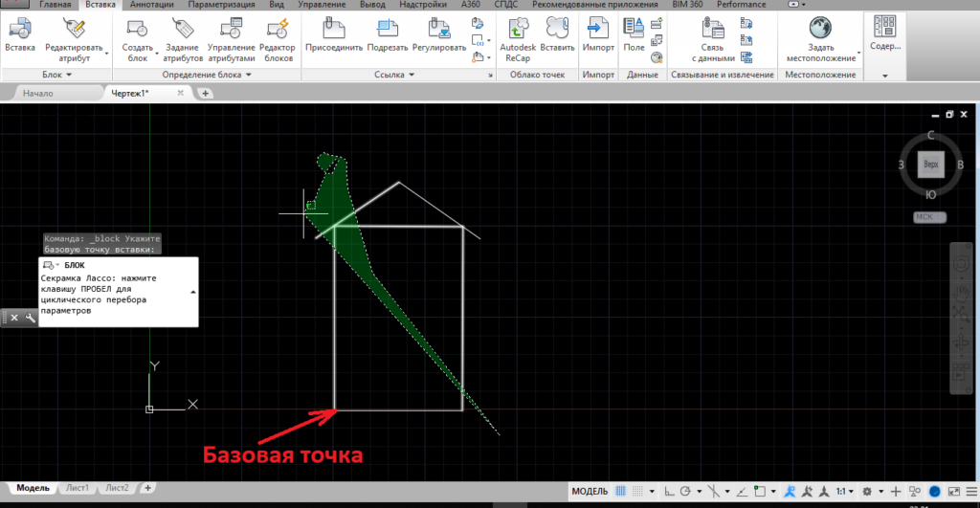980x508 pixels.
Task: Click the МОДЕЛЬ status bar button
Action: point(590,492)
